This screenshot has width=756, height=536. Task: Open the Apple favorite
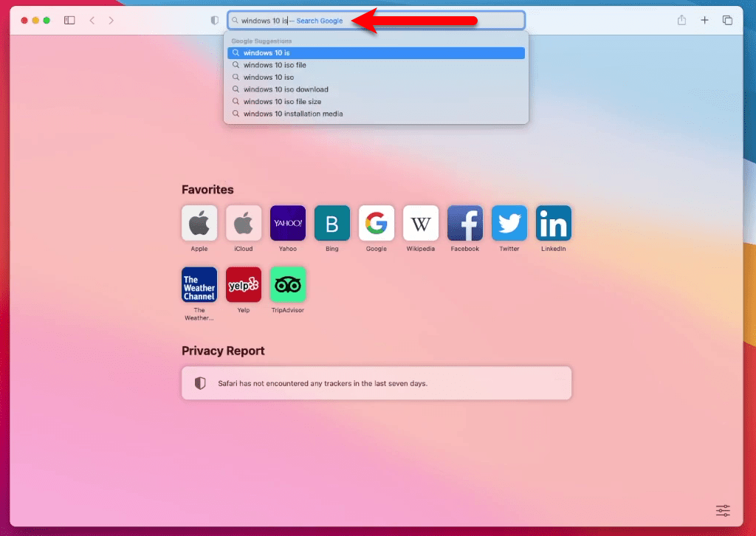coord(199,223)
